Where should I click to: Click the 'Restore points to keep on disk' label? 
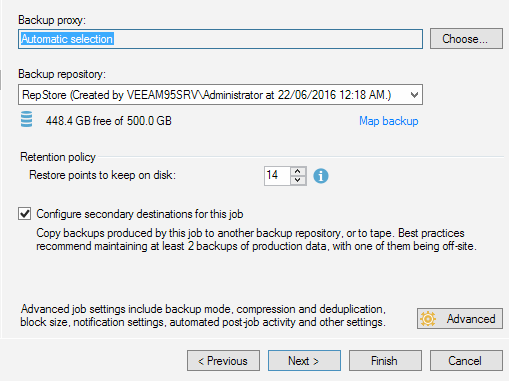[x=102, y=175]
